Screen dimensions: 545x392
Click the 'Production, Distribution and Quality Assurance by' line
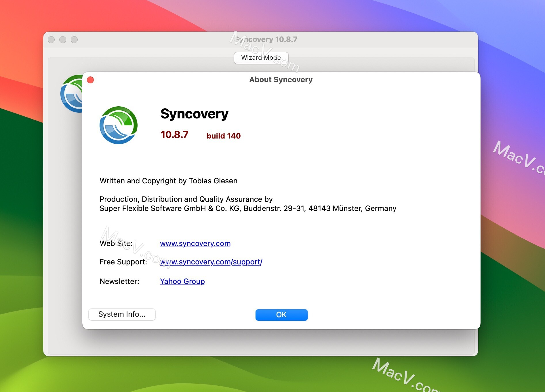coord(186,199)
